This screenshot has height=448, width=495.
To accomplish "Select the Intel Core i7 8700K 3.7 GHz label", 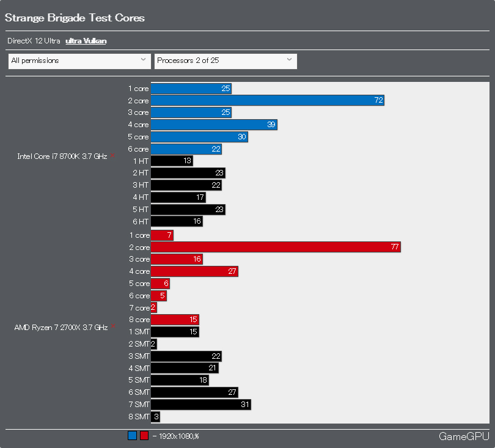I will click(x=62, y=156).
